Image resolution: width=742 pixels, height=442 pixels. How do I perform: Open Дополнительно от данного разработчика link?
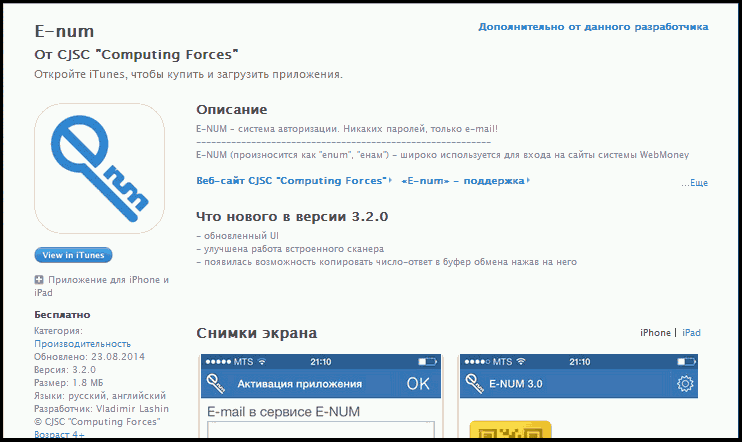pyautogui.click(x=593, y=27)
